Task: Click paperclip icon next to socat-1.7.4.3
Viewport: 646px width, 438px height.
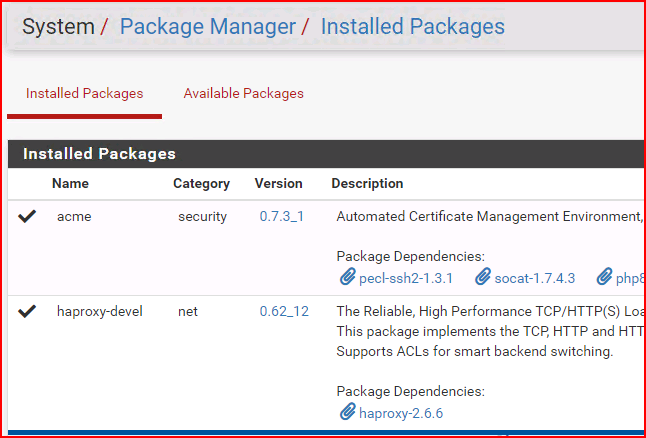Action: pos(483,277)
